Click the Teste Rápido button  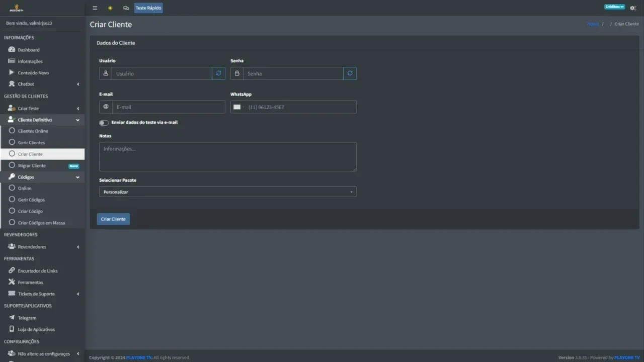click(148, 8)
